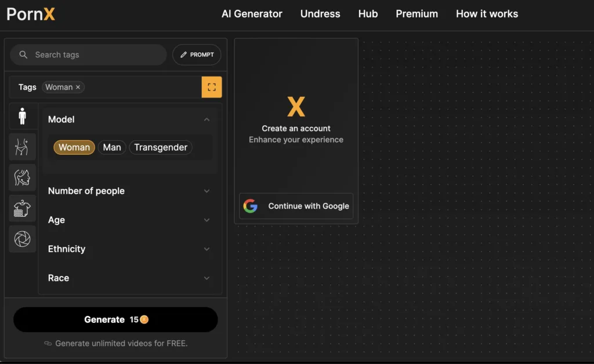594x364 pixels.
Task: Click Generate unlimited videos for FREE link
Action: pyautogui.click(x=121, y=343)
